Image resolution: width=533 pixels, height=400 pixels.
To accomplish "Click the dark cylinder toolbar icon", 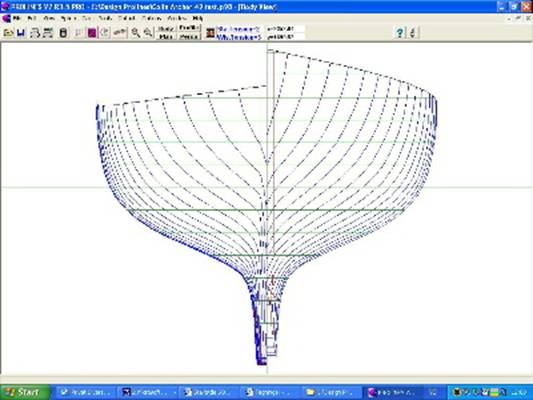I will click(x=63, y=33).
